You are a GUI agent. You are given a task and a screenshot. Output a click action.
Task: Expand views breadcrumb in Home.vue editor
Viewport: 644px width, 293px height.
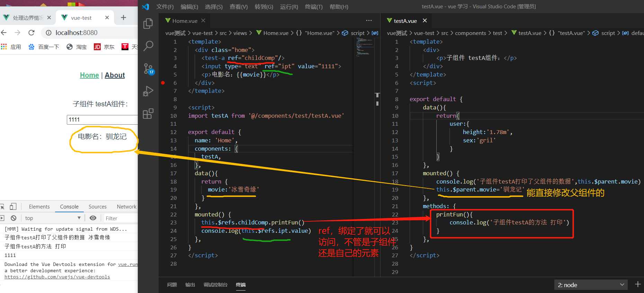[240, 33]
